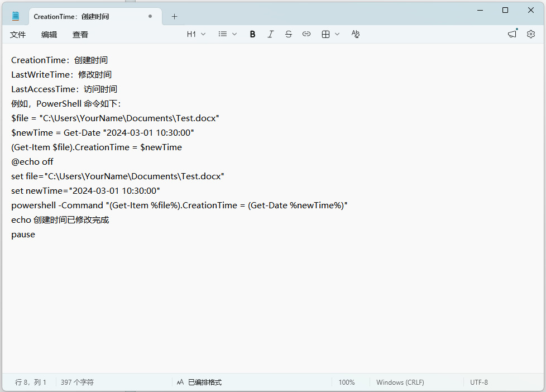Image resolution: width=546 pixels, height=392 pixels.
Task: Click the 'echo 创建时间已修改完成' line
Action: pos(60,220)
